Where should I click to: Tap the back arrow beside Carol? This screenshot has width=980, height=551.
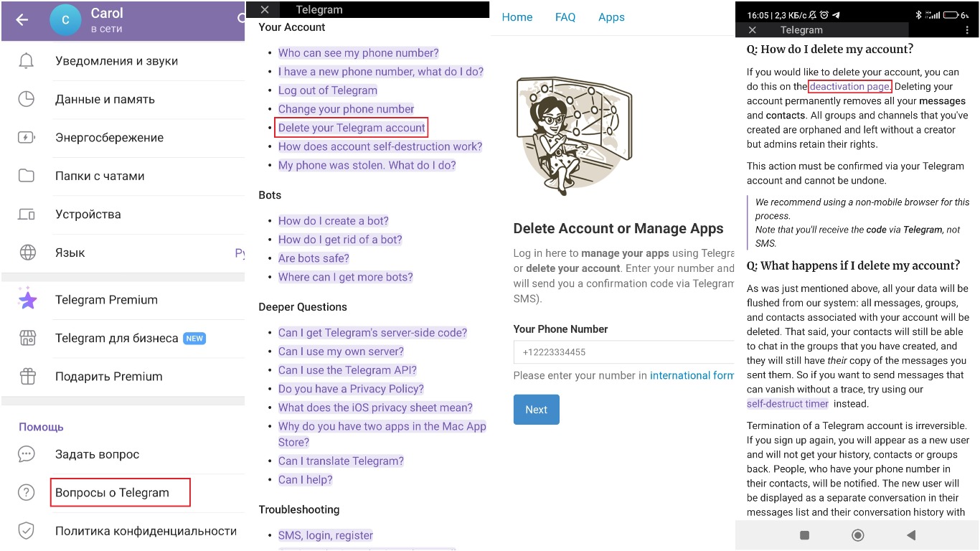click(22, 20)
